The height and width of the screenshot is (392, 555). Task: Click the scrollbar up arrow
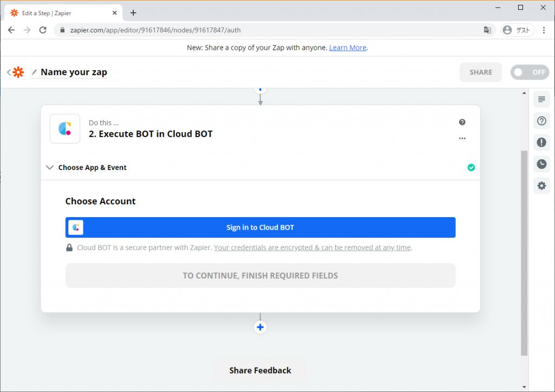coord(524,93)
